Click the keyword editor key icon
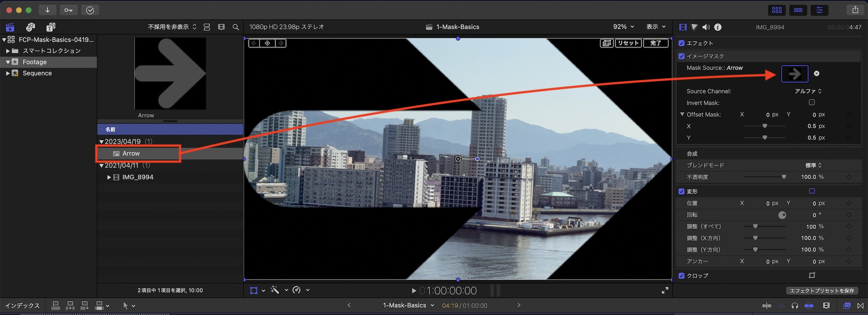 pyautogui.click(x=69, y=10)
